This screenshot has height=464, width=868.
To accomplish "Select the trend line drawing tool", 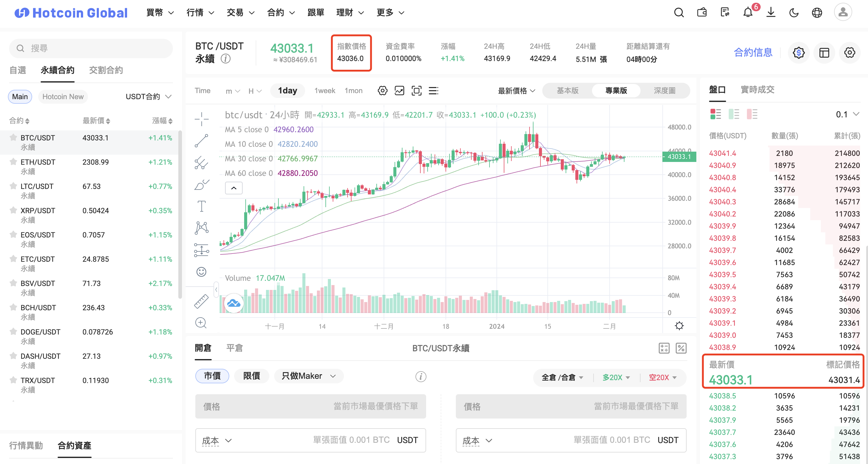I will coord(201,141).
